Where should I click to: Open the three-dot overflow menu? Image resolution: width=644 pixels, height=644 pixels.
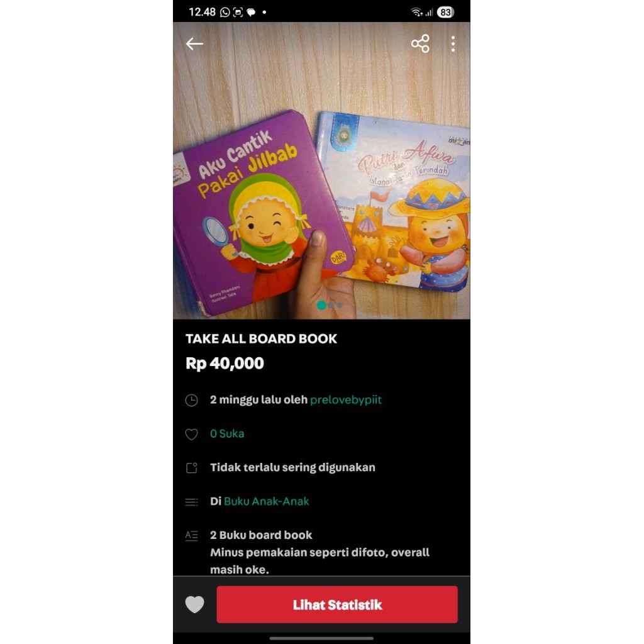(453, 43)
